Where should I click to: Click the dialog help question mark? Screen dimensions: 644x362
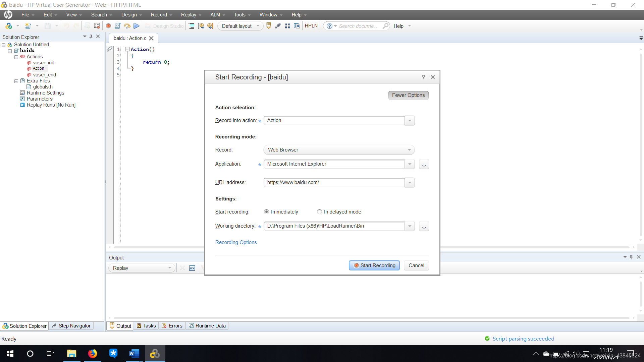[423, 77]
